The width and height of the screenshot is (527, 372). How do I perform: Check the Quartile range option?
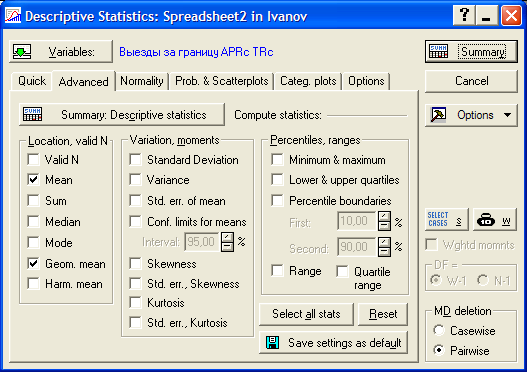pyautogui.click(x=342, y=272)
